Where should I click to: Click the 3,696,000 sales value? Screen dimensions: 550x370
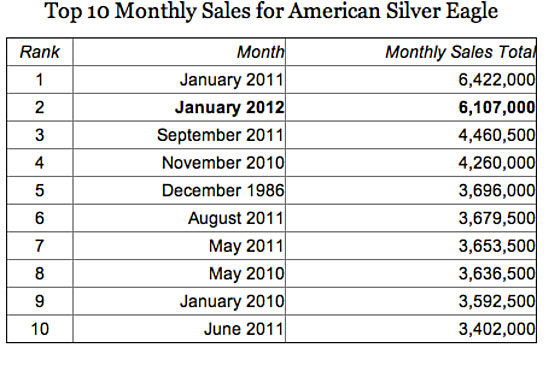tap(497, 191)
